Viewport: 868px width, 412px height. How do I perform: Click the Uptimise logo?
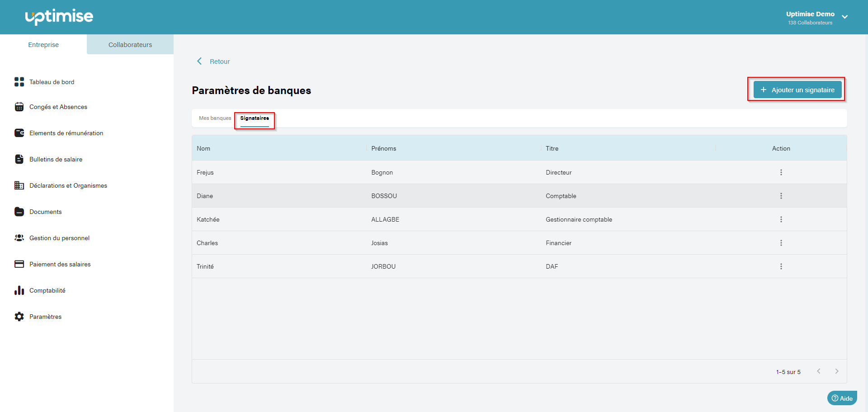[59, 17]
